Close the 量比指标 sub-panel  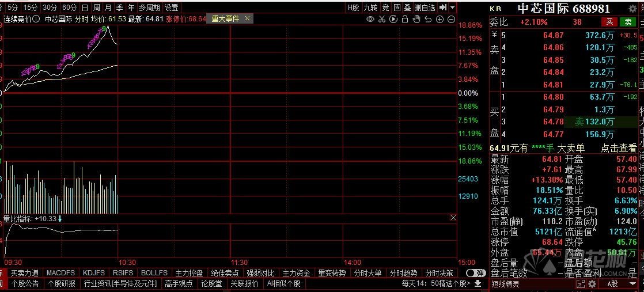click(453, 218)
